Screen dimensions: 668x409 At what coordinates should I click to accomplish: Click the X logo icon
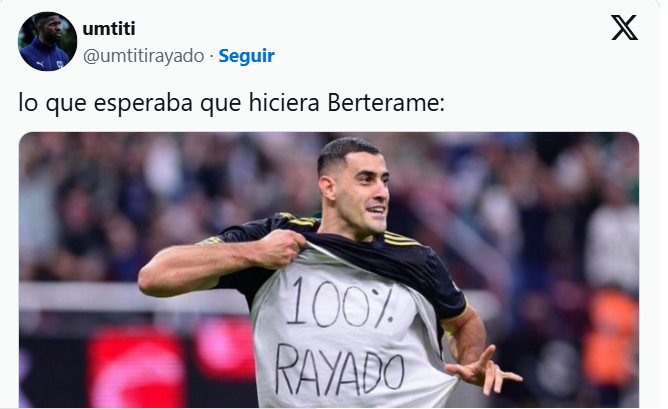pos(624,28)
